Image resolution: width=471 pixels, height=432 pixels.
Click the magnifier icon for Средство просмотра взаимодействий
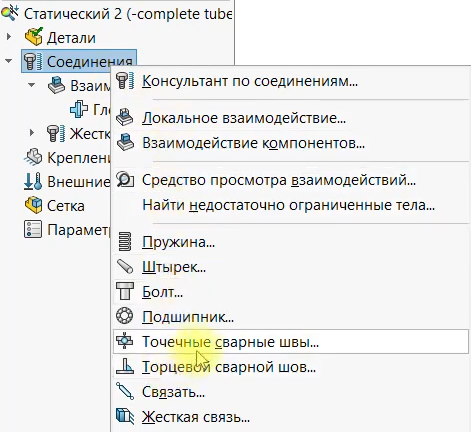(125, 180)
